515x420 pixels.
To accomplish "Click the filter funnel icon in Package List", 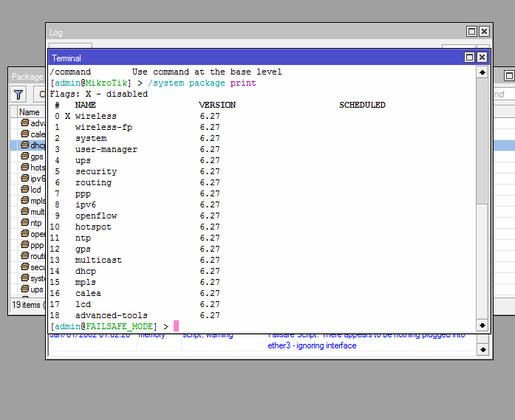I will [18, 94].
